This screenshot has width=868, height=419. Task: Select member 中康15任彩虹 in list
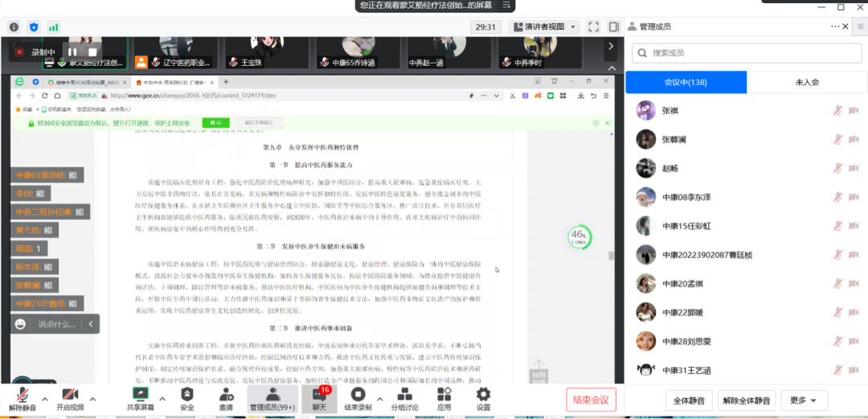746,225
